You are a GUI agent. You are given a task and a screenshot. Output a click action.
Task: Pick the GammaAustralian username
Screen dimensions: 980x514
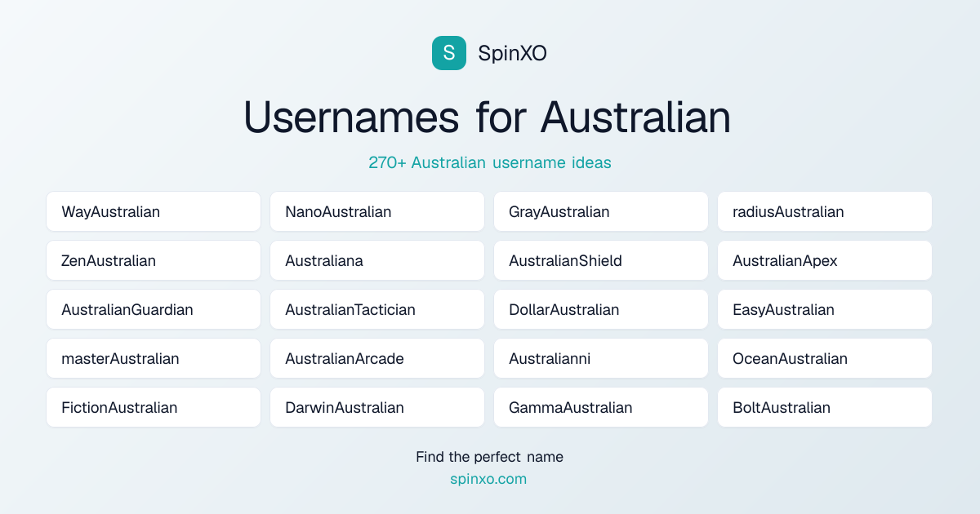601,407
